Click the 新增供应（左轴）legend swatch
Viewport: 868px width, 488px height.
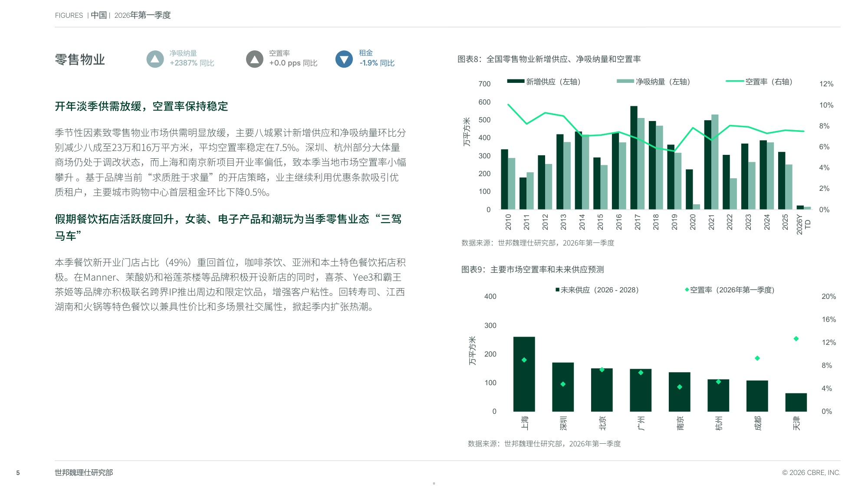[516, 81]
